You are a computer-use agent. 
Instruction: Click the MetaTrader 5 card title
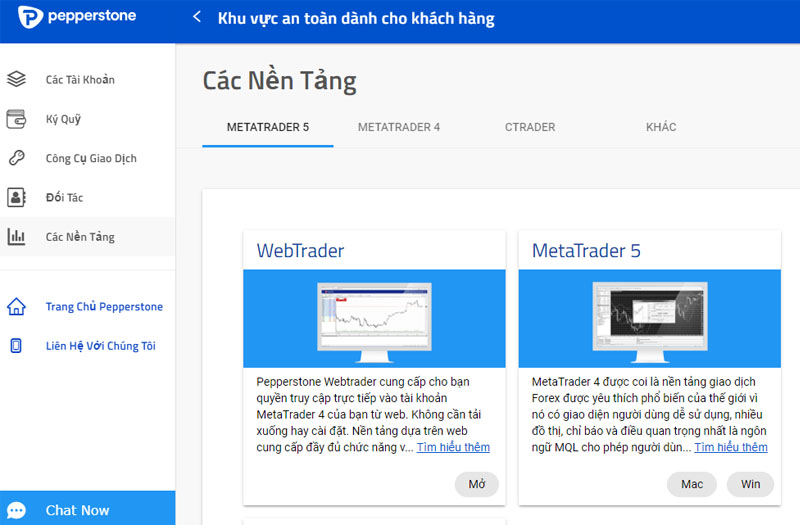pos(586,251)
